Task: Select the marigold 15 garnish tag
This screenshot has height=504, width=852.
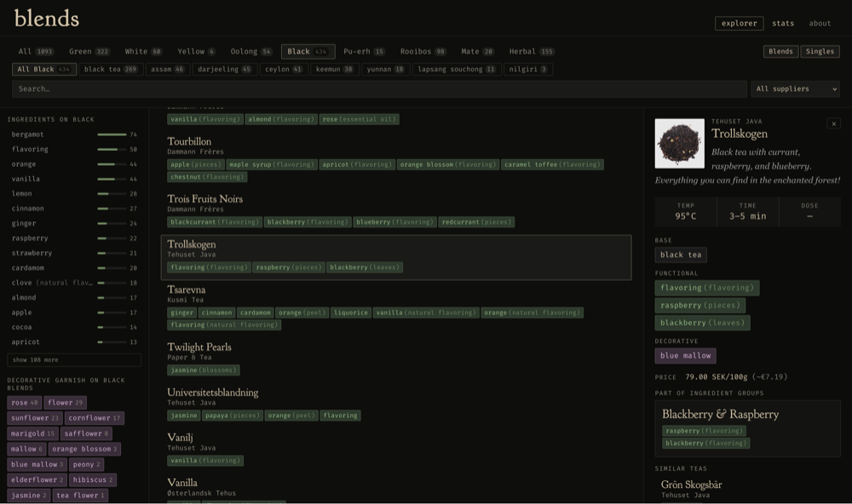Action: (32, 434)
